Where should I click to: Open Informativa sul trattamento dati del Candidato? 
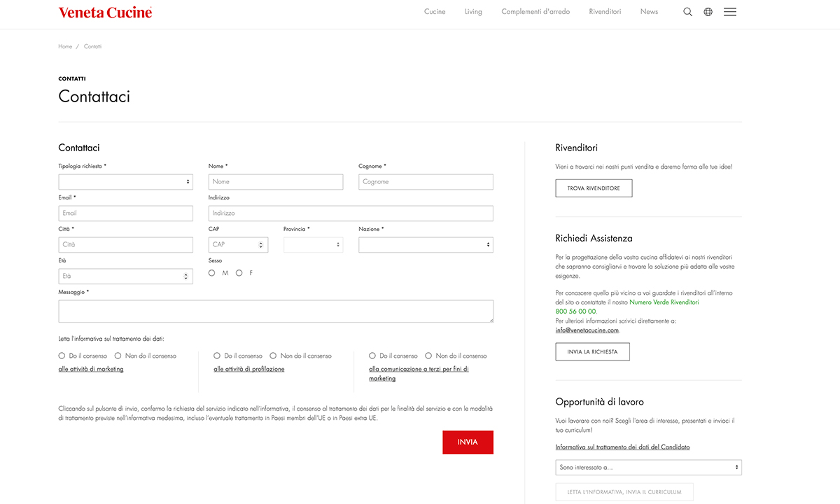click(623, 447)
